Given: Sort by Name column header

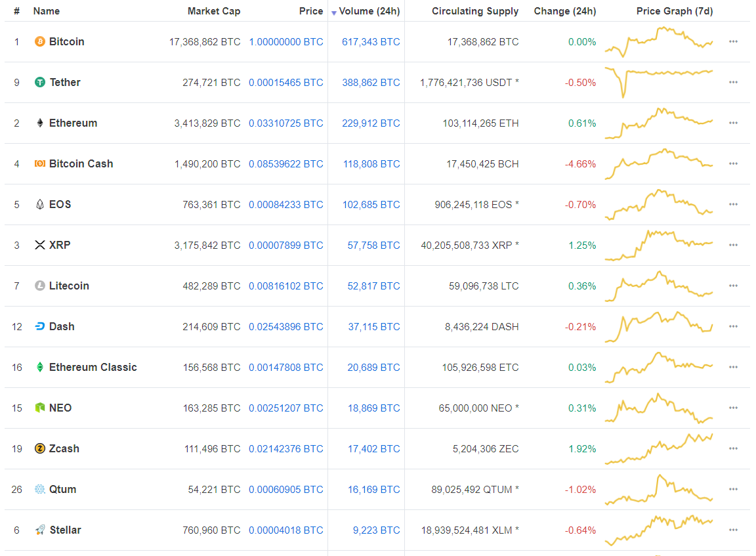Looking at the screenshot, I should 47,11.
